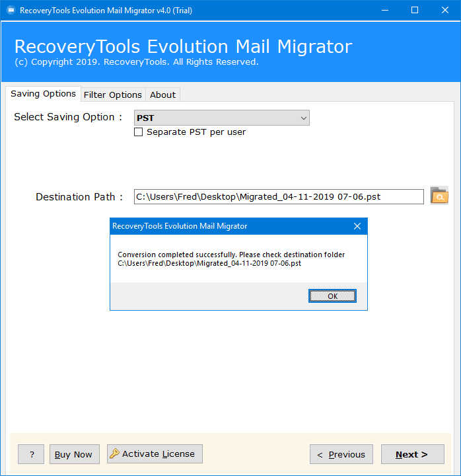Image resolution: width=461 pixels, height=476 pixels.
Task: Click the Next > button
Action: coord(413,454)
